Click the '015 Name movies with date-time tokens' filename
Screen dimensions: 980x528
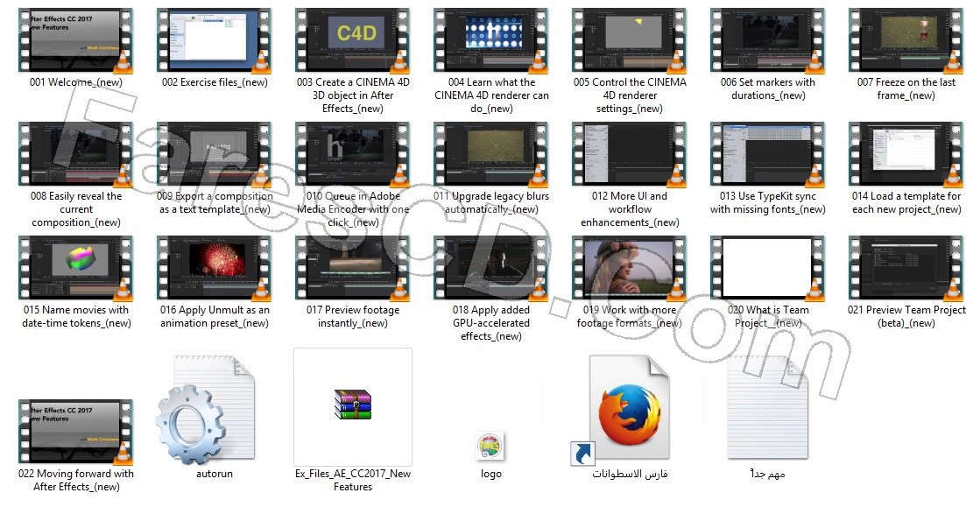(x=76, y=316)
